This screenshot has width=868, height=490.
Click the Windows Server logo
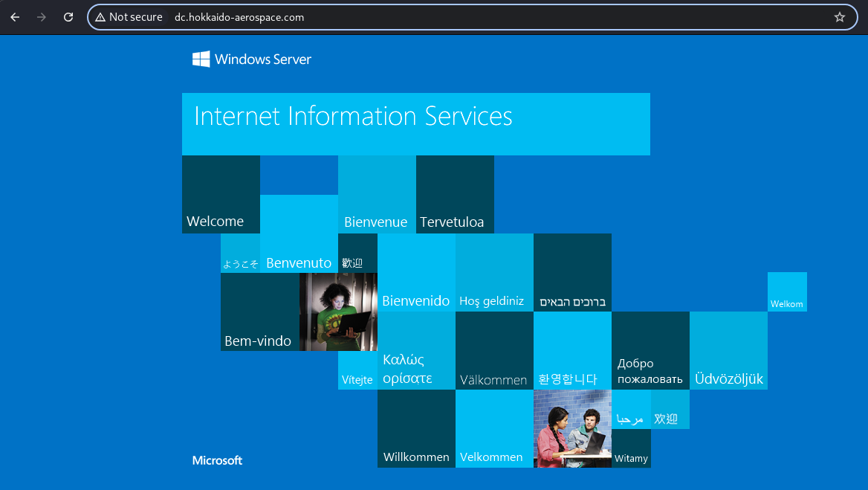(x=252, y=59)
